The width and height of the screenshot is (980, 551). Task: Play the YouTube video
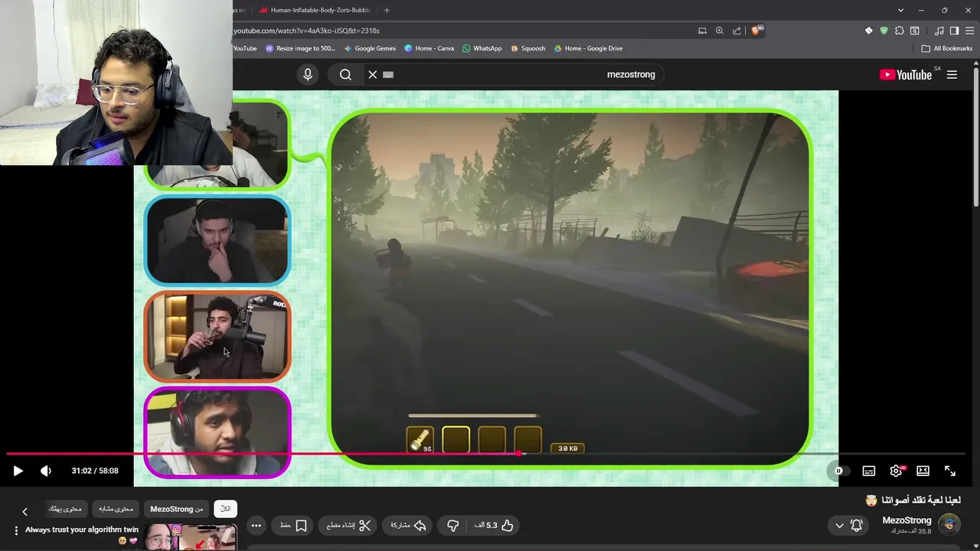(18, 471)
